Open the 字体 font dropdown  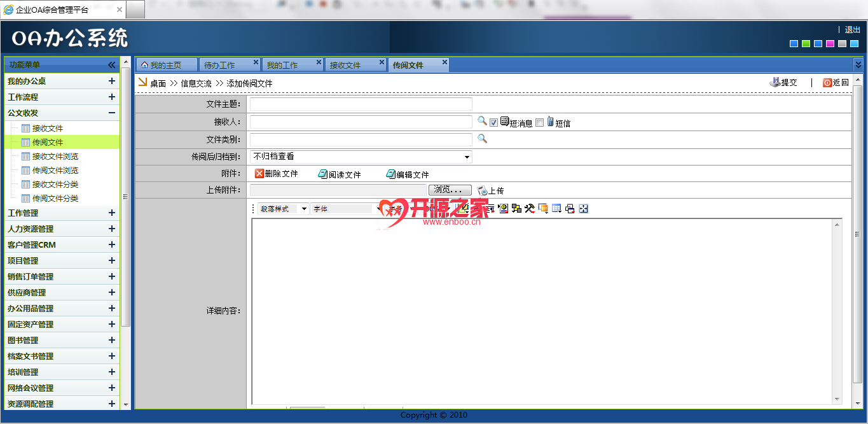coord(378,209)
